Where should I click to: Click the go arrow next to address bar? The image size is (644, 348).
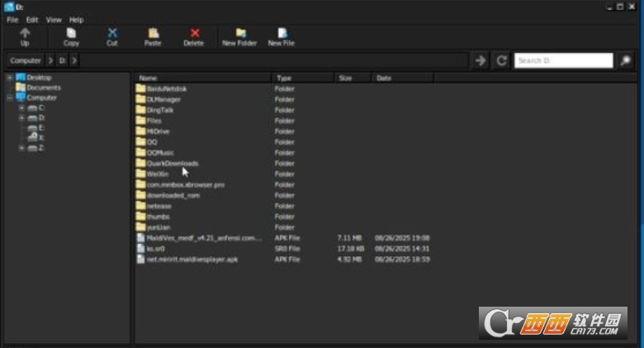click(x=480, y=60)
